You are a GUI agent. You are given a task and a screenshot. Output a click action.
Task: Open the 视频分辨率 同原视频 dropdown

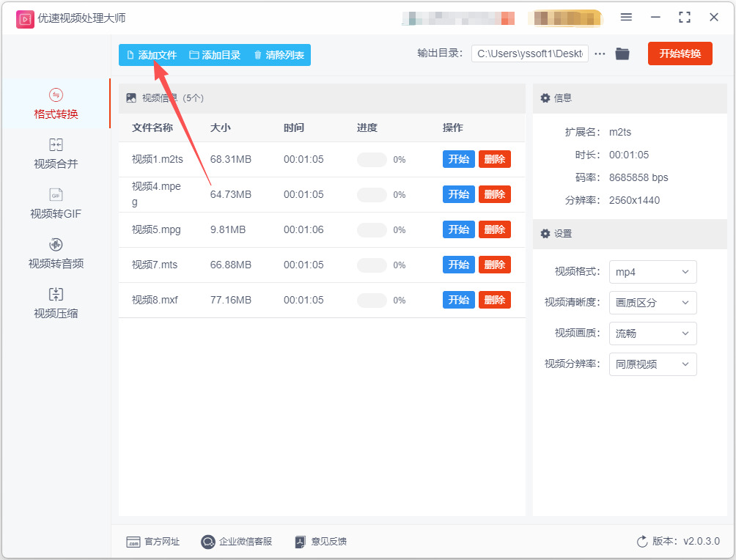[x=652, y=364]
